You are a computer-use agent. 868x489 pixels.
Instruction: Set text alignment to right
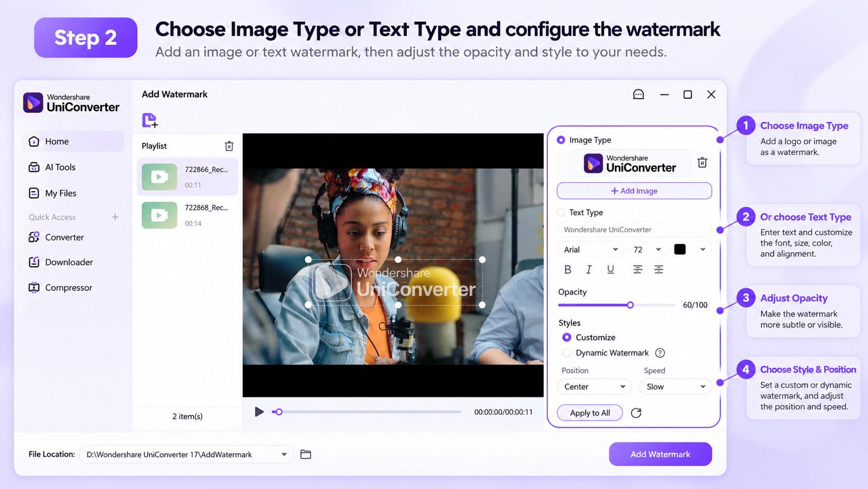point(659,269)
